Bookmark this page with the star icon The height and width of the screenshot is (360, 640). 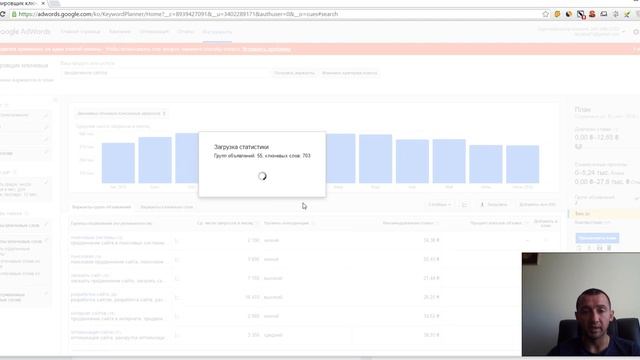click(546, 14)
